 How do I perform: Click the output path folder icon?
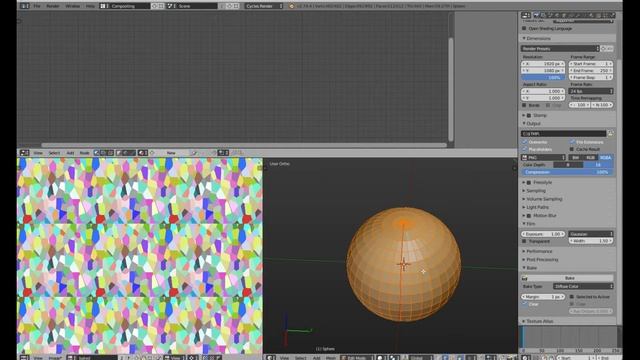pyautogui.click(x=610, y=133)
